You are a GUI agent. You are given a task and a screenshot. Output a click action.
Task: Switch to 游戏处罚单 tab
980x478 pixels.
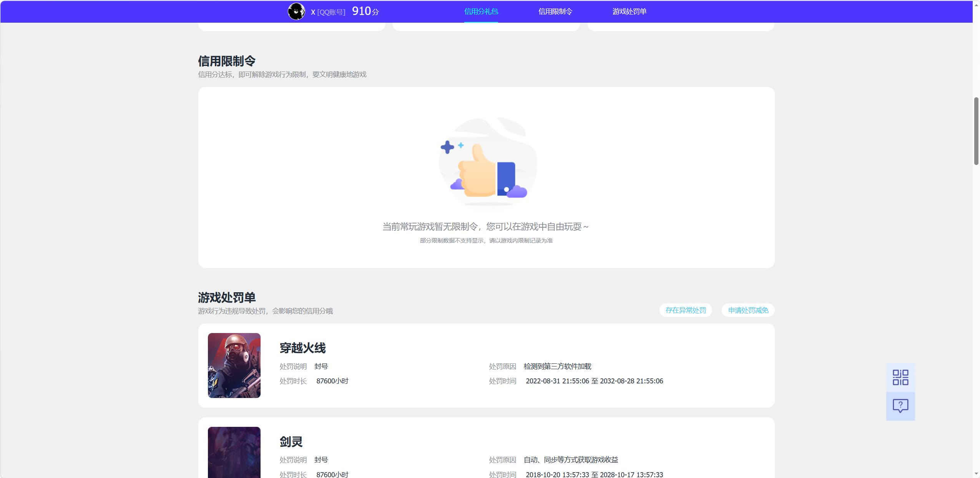629,12
